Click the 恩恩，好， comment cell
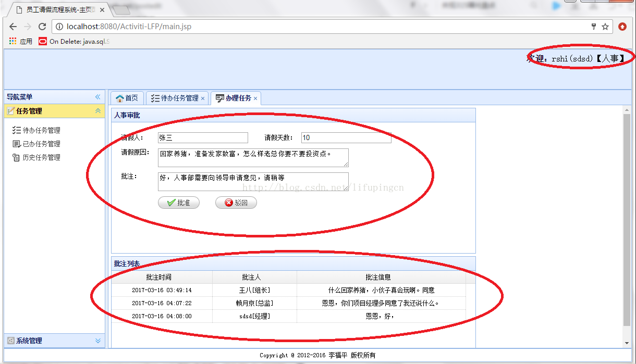636x364 pixels. 381,316
